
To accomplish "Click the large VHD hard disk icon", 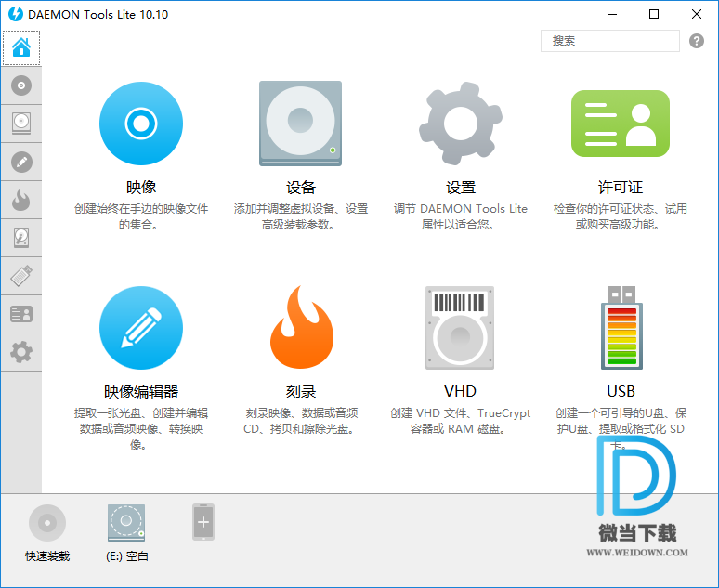I will (460, 328).
